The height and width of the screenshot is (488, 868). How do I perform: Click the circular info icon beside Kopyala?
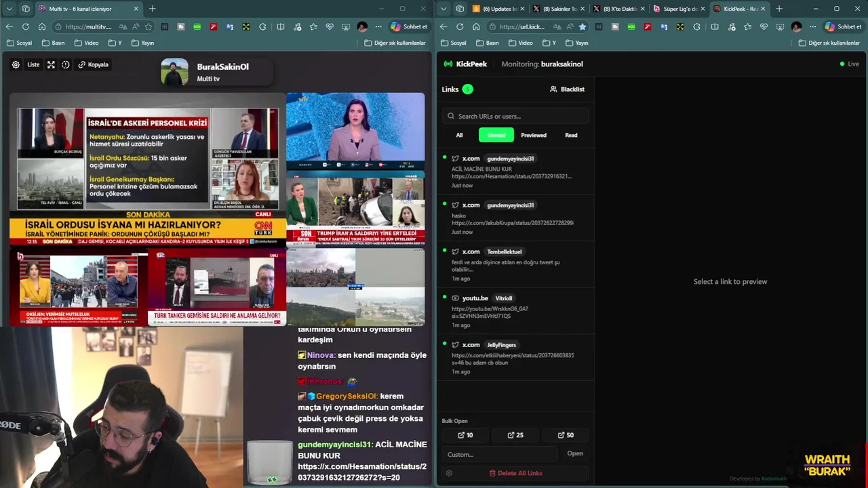[x=66, y=64]
